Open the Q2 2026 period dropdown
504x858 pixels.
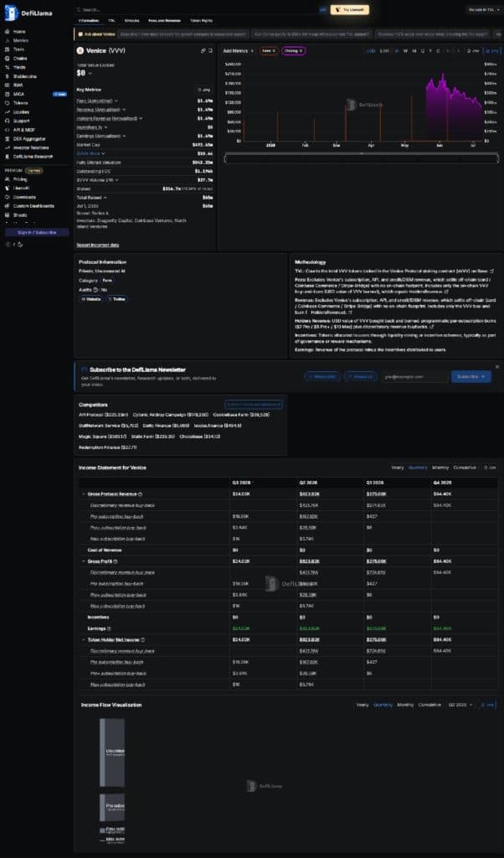[460, 705]
